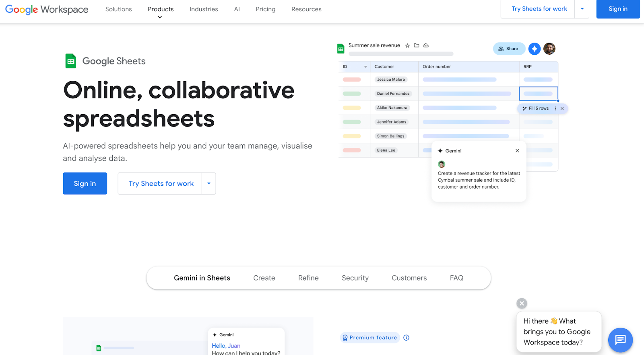The height and width of the screenshot is (355, 644).
Task: Open the blue chat bubble button
Action: click(620, 340)
